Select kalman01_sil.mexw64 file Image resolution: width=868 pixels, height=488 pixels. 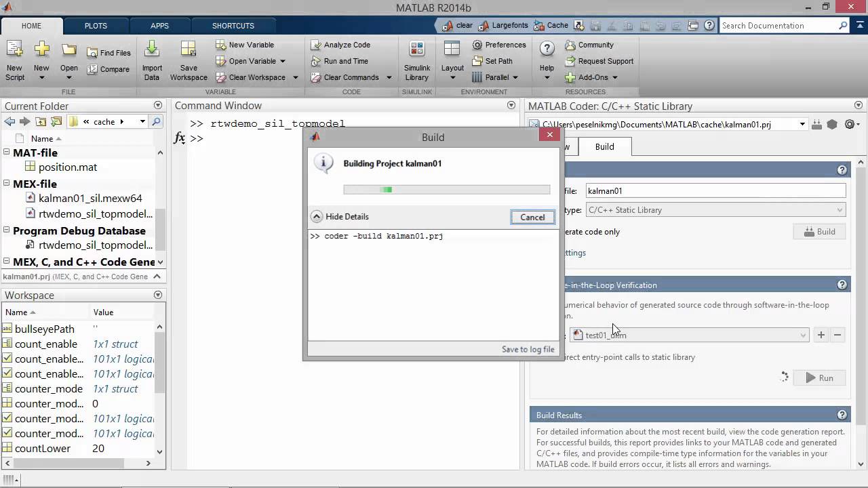coord(90,199)
